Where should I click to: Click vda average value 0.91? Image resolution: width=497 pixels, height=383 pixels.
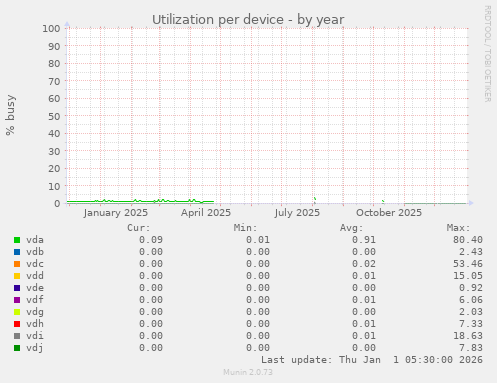point(364,240)
